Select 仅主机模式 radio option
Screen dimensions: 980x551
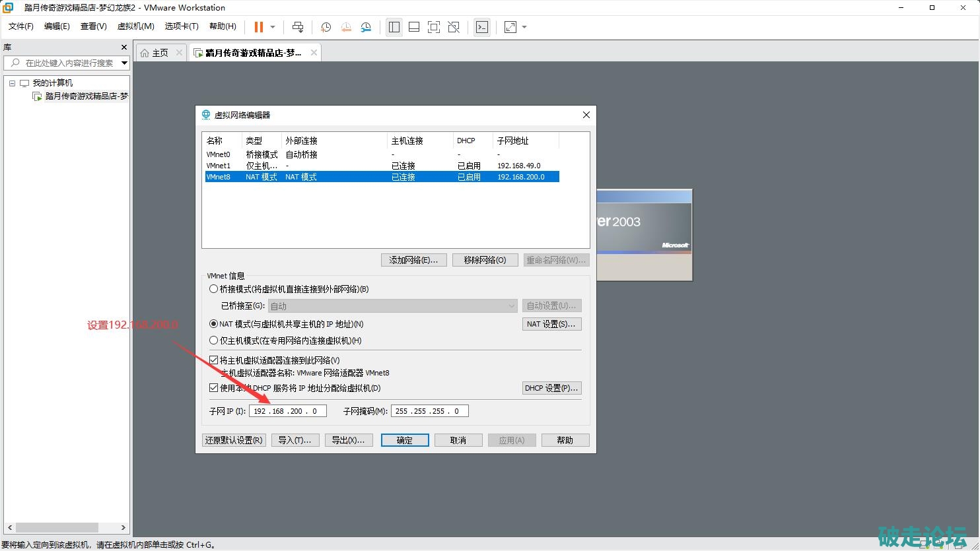pos(213,340)
